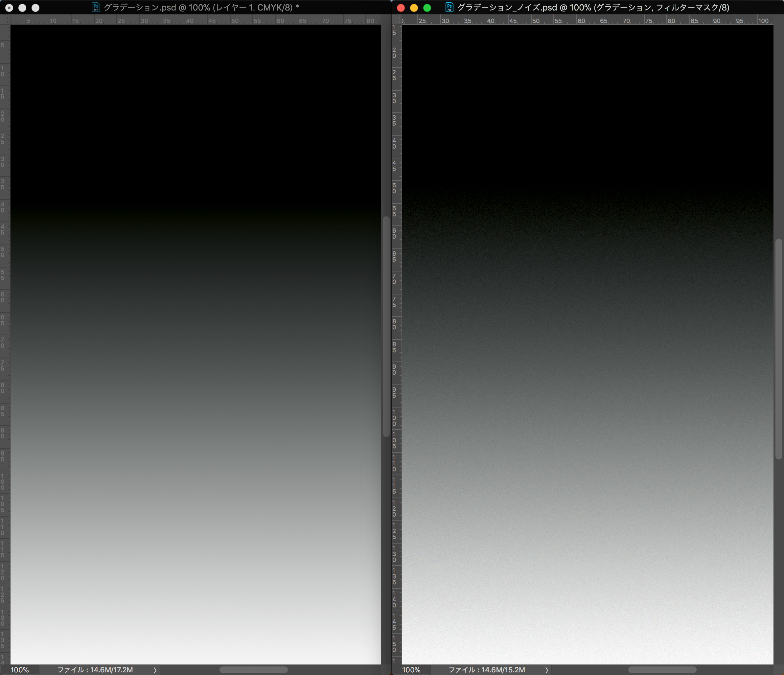Close the グラデーション_ノイズ.psd window with the red button
Image resolution: width=784 pixels, height=675 pixels.
click(401, 8)
